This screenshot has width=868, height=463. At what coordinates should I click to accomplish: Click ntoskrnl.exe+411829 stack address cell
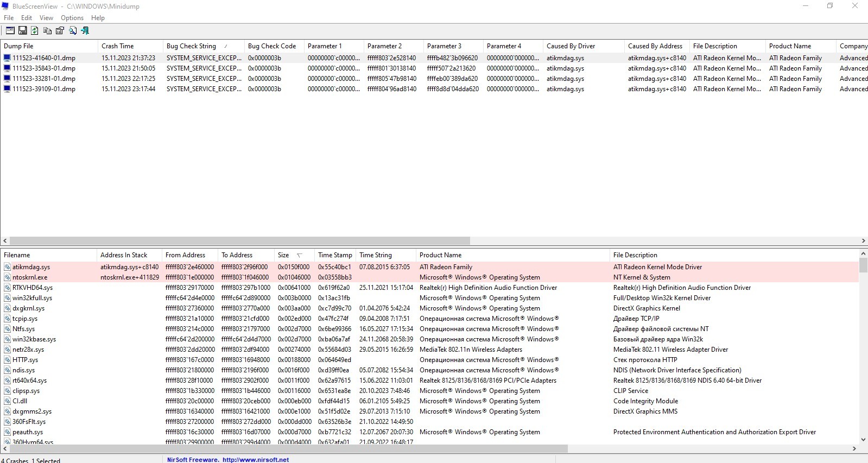129,277
